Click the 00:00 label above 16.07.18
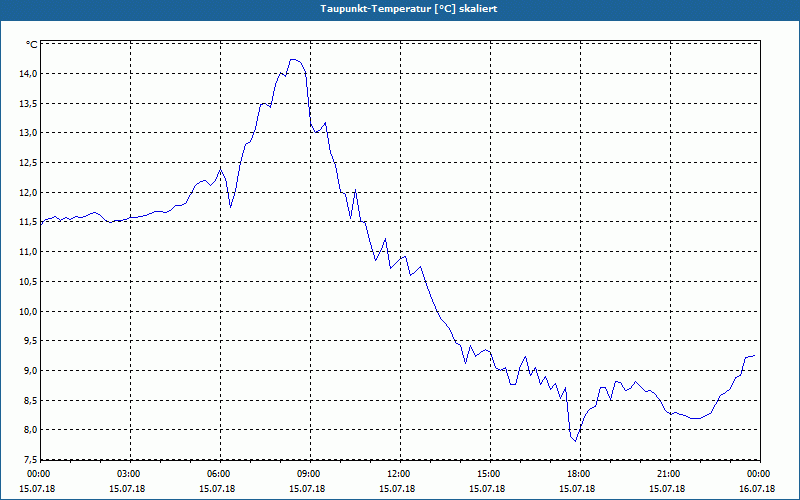The height and width of the screenshot is (500, 800). (x=760, y=474)
